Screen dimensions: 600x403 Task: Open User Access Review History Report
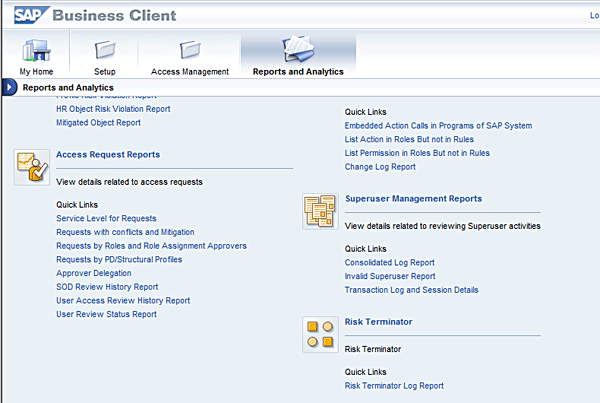pos(123,301)
